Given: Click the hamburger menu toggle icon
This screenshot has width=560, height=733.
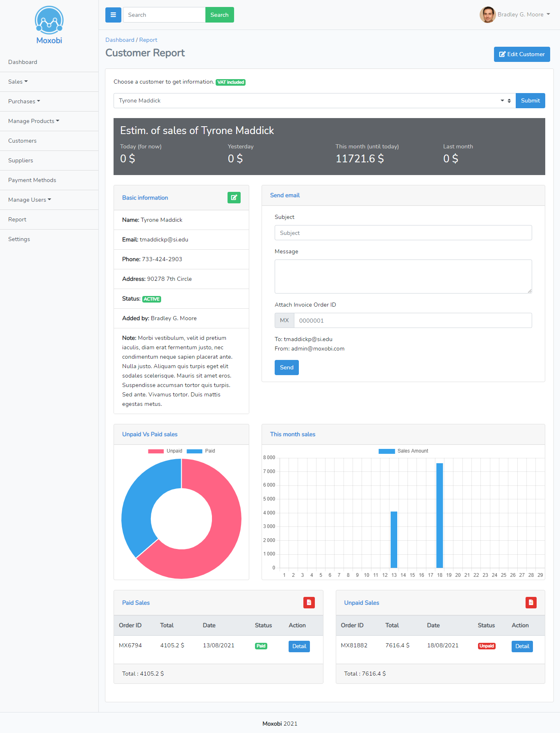Looking at the screenshot, I should click(x=113, y=15).
